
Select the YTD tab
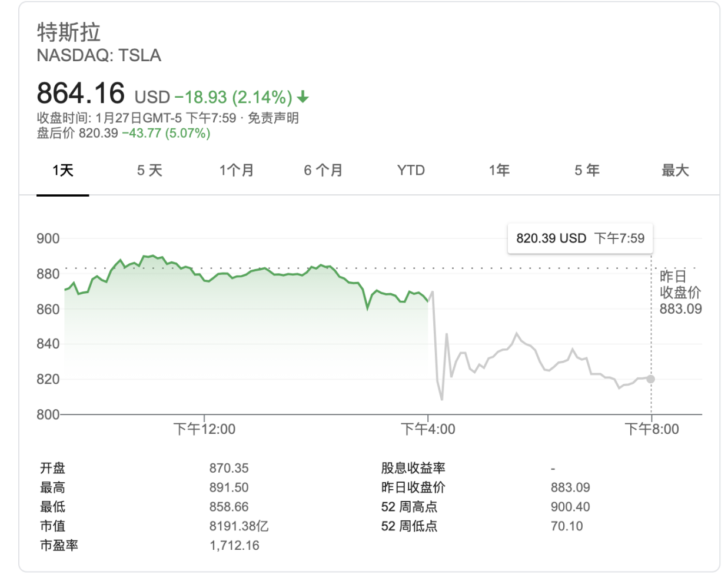tap(411, 171)
